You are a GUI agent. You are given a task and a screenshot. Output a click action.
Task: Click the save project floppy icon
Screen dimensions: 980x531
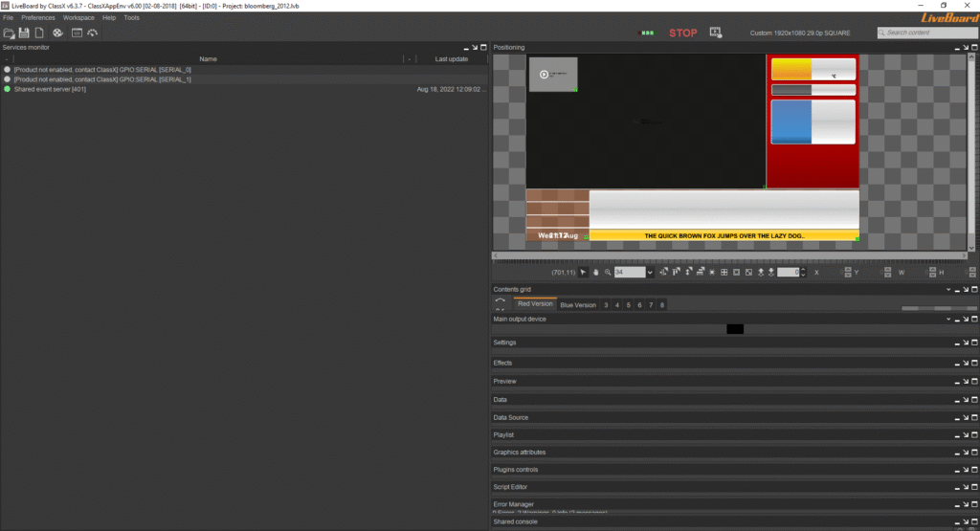point(24,33)
